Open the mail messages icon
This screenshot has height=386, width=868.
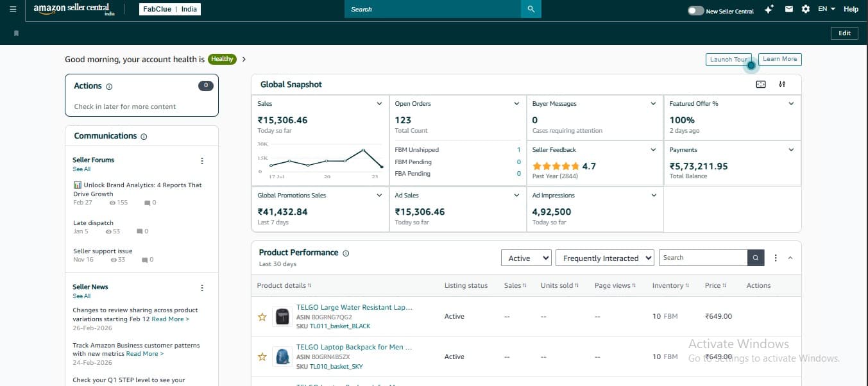tap(788, 9)
